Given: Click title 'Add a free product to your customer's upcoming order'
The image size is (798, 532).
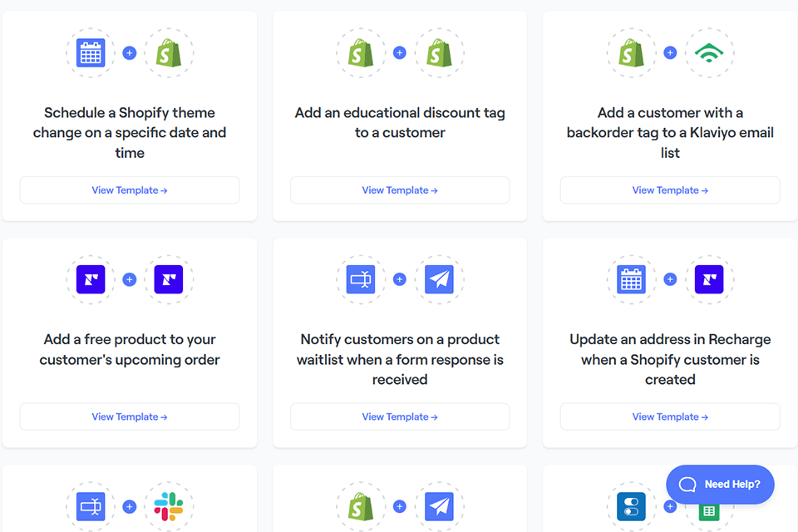Looking at the screenshot, I should [130, 349].
